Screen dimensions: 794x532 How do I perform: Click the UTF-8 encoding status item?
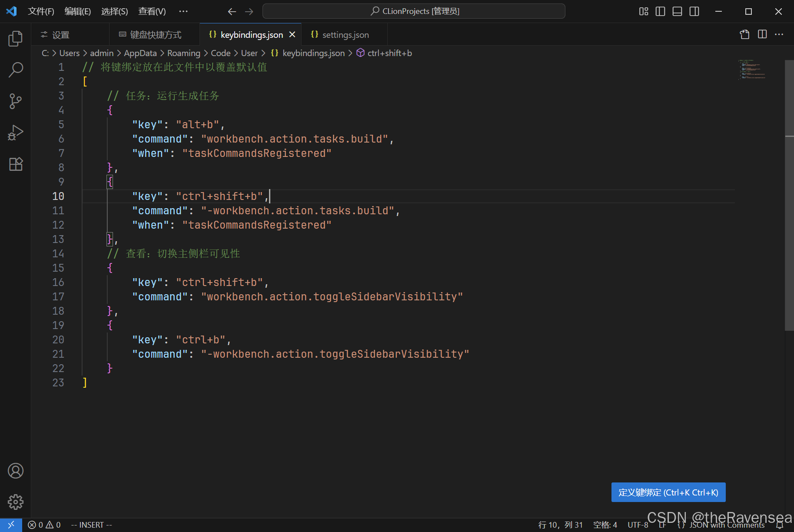[638, 525]
